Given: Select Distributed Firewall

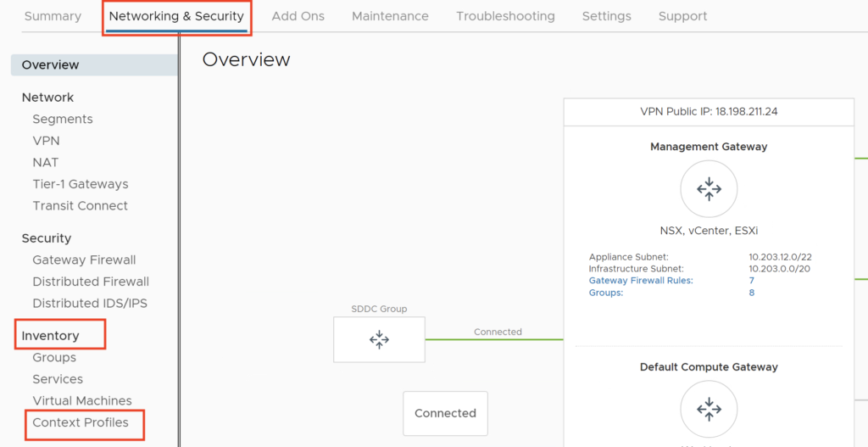Looking at the screenshot, I should [91, 282].
